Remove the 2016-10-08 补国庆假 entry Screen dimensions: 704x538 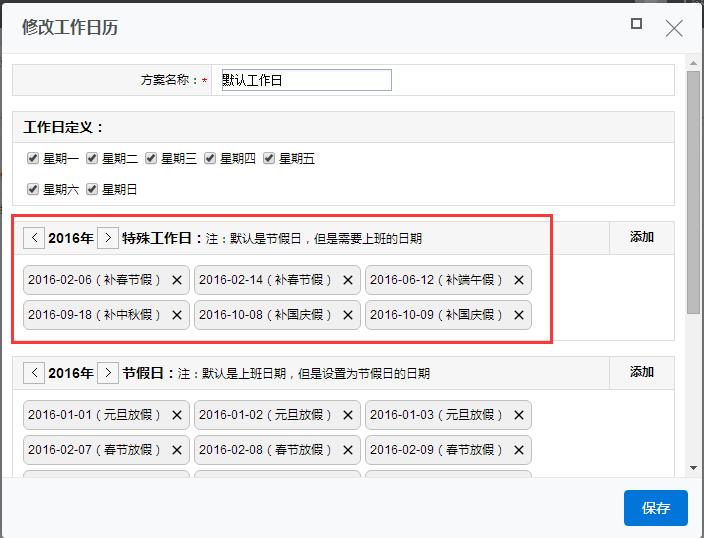(x=348, y=315)
